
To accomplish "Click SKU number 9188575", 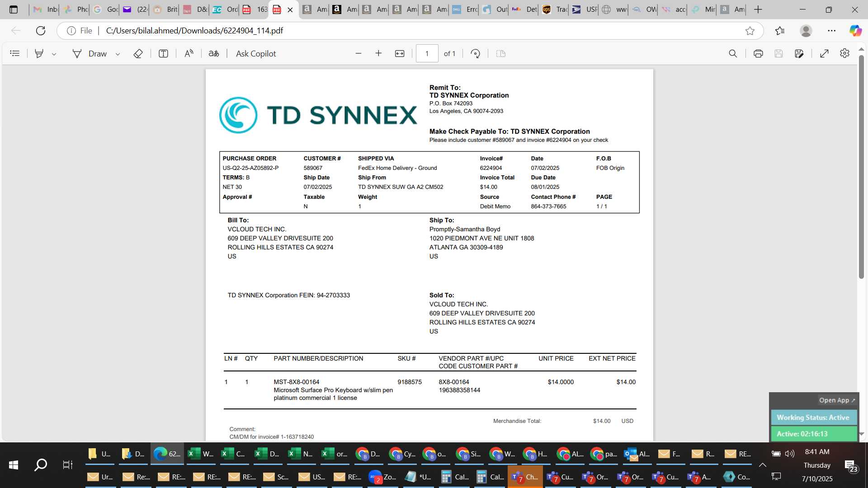I will pos(410,382).
